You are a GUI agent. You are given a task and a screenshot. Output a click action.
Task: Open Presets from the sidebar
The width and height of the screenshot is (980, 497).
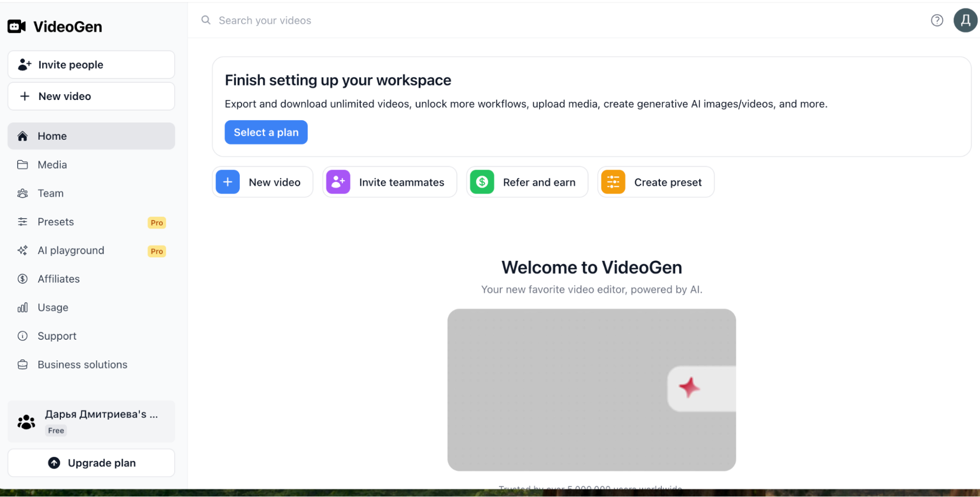55,222
